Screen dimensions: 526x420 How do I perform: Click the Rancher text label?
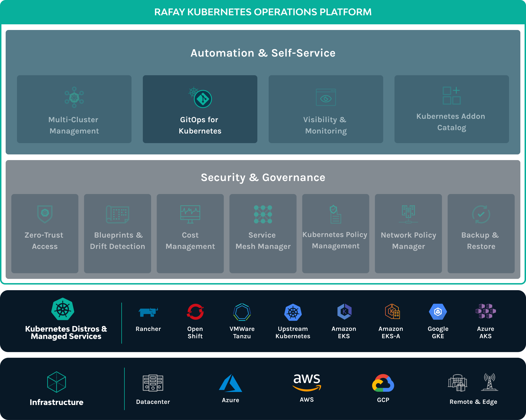click(148, 329)
